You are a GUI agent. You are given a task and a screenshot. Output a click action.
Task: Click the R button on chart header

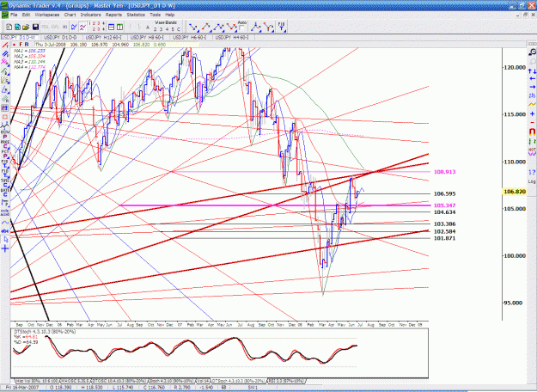[x=27, y=45]
